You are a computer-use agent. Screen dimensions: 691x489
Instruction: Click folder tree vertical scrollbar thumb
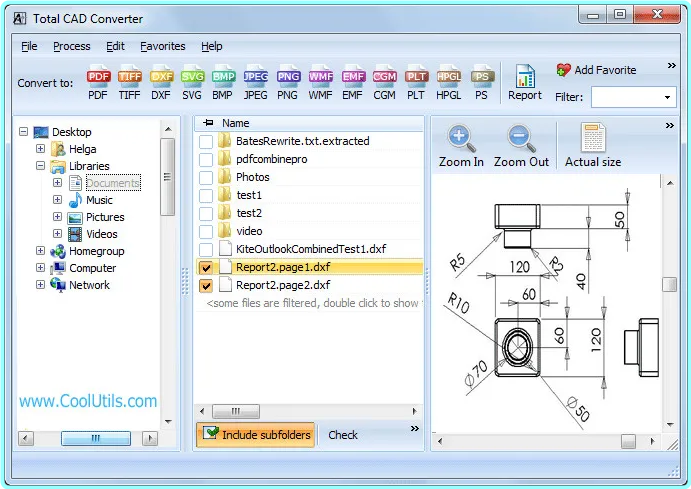[167, 177]
